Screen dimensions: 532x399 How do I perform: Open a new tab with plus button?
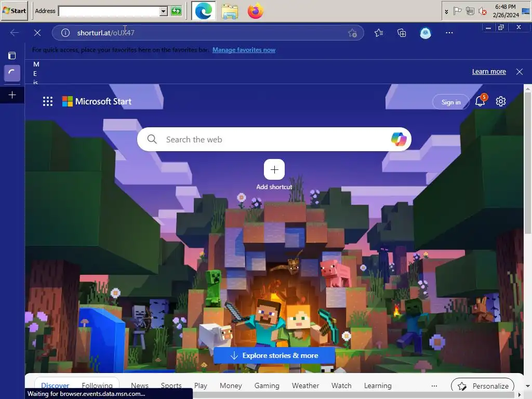(12, 95)
